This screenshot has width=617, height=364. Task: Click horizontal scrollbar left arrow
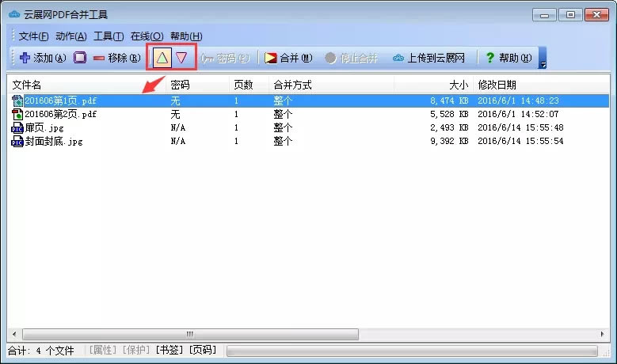[x=14, y=334]
